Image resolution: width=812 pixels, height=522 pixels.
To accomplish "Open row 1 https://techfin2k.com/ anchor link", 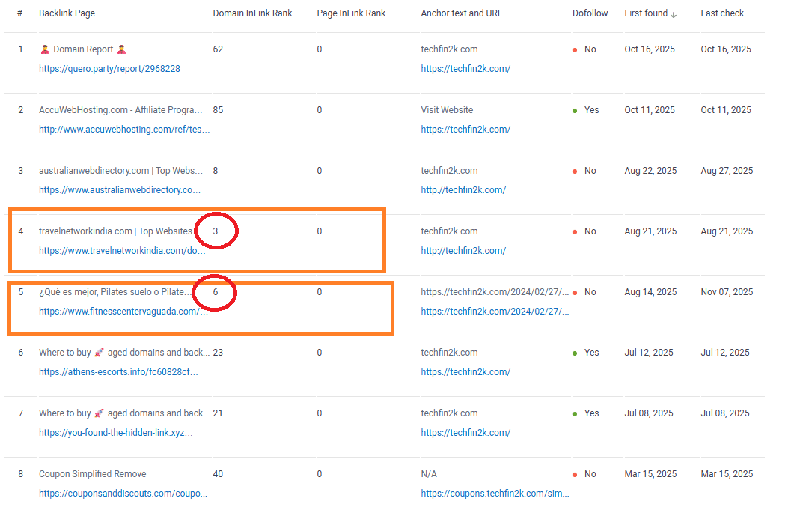I will (x=465, y=69).
